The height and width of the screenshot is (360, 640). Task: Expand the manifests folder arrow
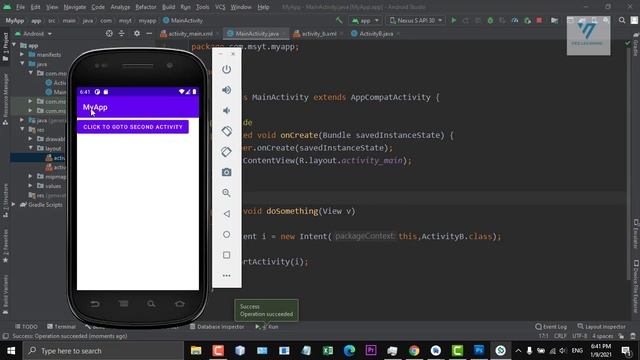pyautogui.click(x=22, y=54)
